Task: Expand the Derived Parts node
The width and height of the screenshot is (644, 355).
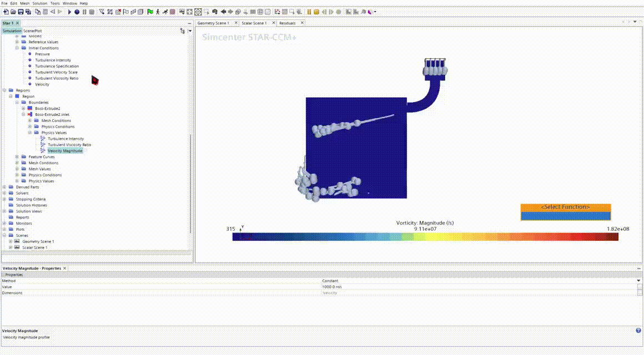Action: click(x=4, y=187)
